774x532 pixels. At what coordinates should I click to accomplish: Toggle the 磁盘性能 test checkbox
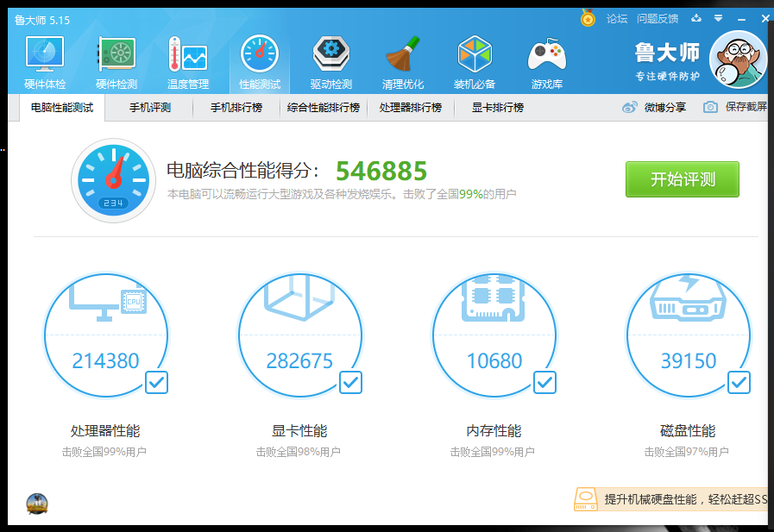pyautogui.click(x=739, y=382)
